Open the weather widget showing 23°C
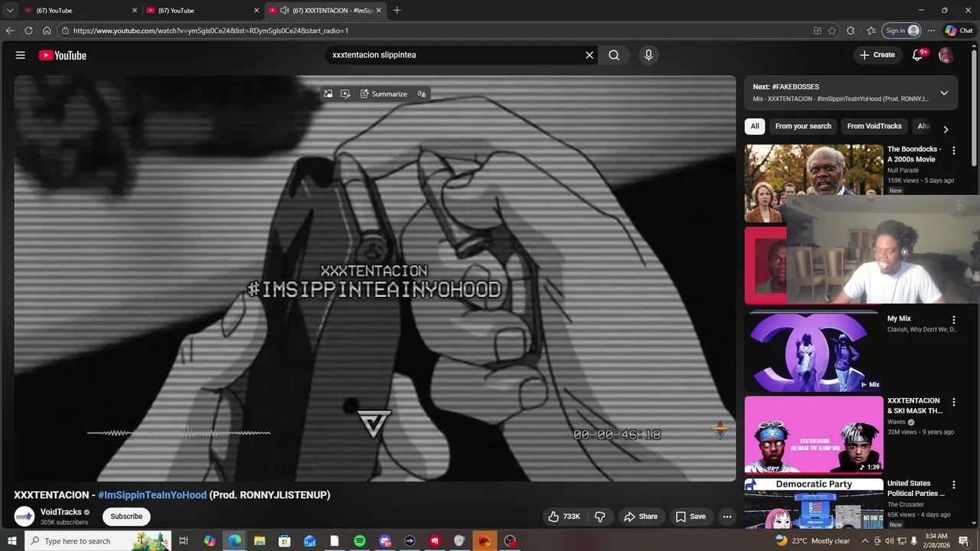980x551 pixels. (812, 541)
